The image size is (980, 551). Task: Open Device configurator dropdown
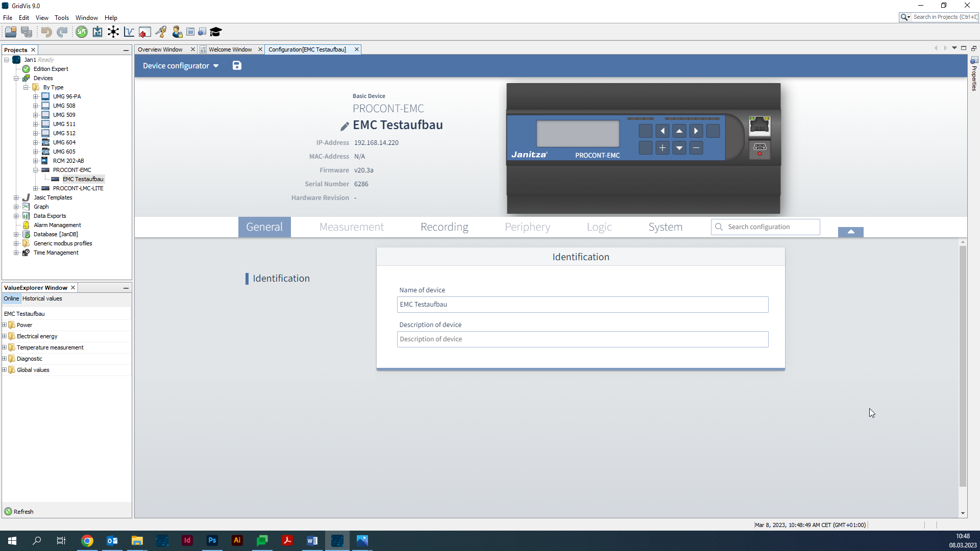pyautogui.click(x=181, y=66)
